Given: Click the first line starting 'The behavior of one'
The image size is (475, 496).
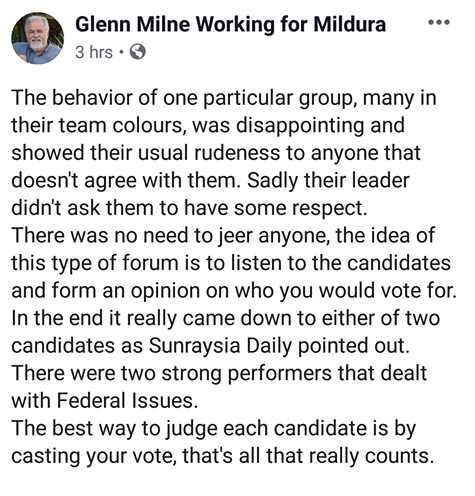Looking at the screenshot, I should tap(224, 98).
